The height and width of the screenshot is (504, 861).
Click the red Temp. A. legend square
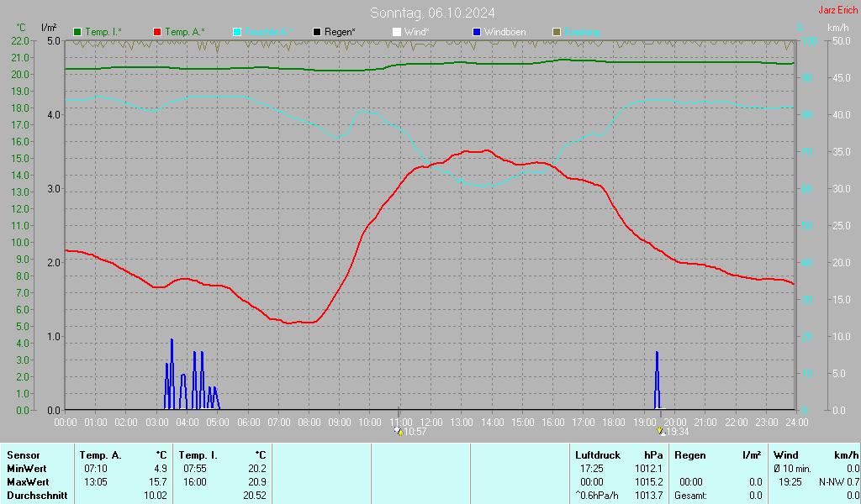coord(157,32)
